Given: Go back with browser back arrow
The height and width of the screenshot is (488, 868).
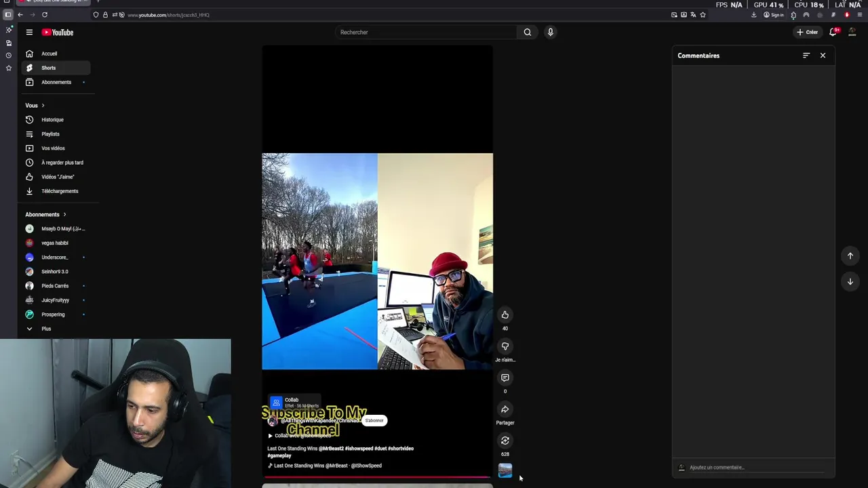Looking at the screenshot, I should point(20,14).
